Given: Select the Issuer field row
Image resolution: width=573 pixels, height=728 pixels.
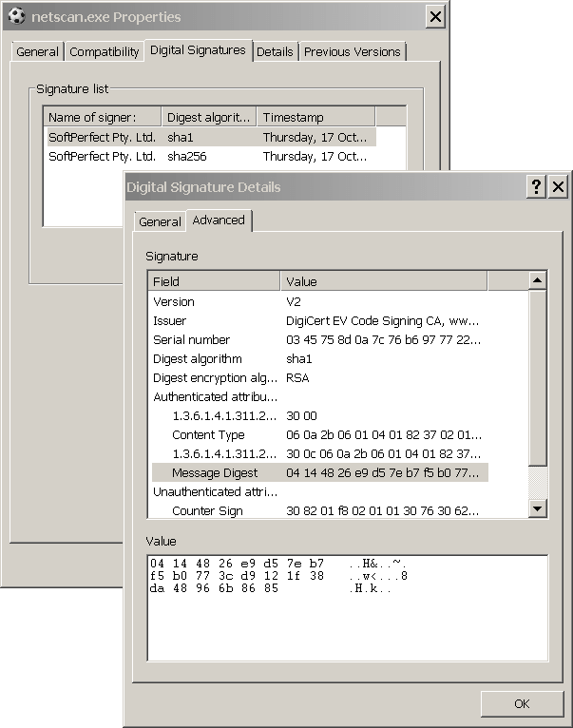Looking at the screenshot, I should coord(319,320).
